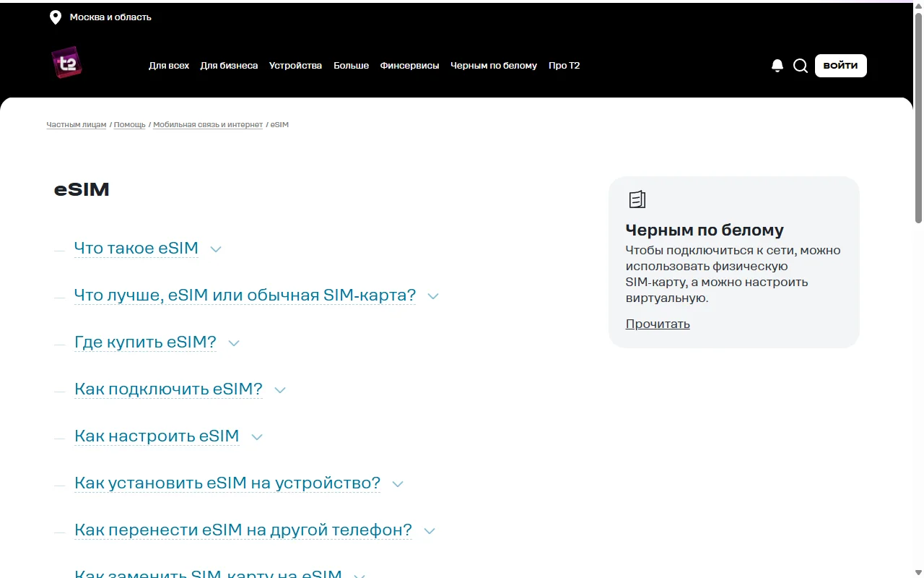The height and width of the screenshot is (578, 924).
Task: Open question Что такое eSIM
Action: [x=136, y=249]
